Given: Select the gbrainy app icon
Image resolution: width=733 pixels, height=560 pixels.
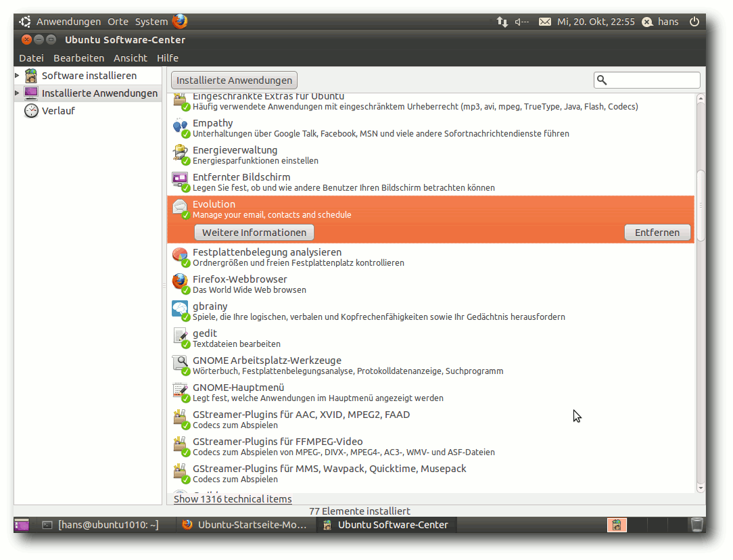Looking at the screenshot, I should (x=180, y=310).
